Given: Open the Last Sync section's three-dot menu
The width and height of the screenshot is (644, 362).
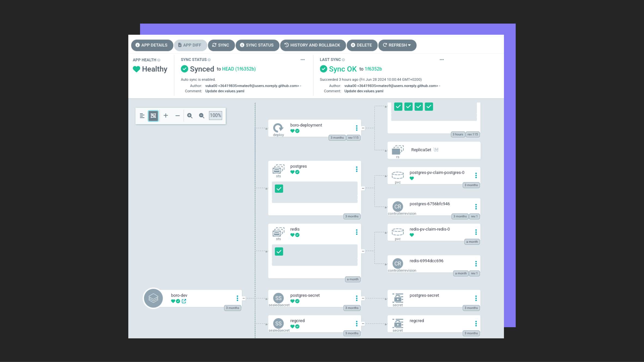Looking at the screenshot, I should tap(442, 60).
